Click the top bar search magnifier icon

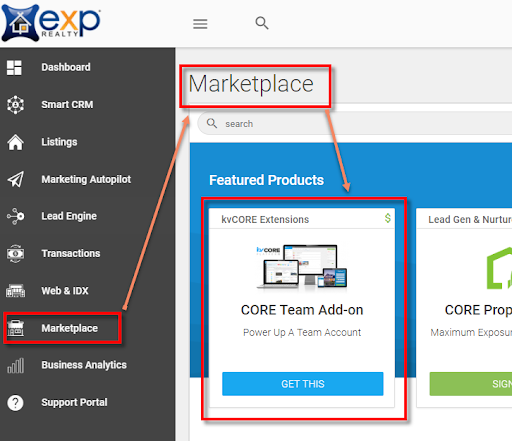pyautogui.click(x=262, y=23)
